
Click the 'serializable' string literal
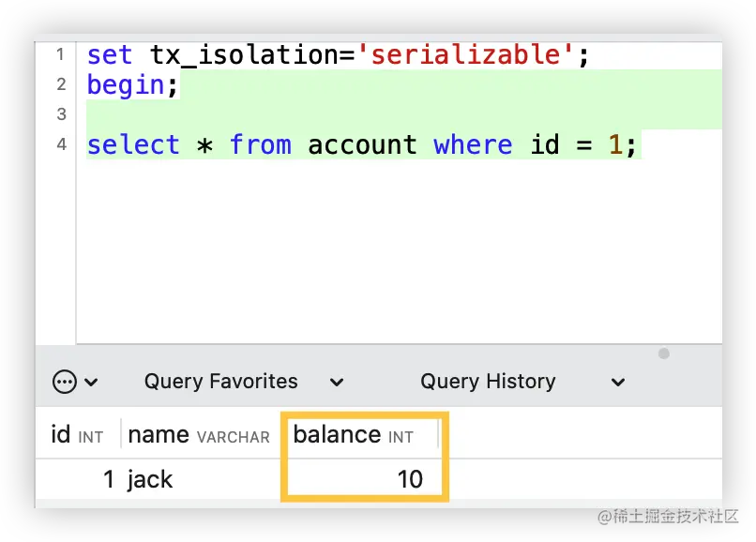coord(465,54)
